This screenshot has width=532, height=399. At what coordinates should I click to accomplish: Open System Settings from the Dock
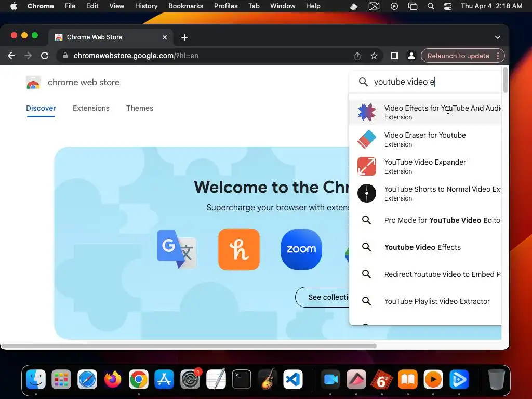click(x=190, y=379)
